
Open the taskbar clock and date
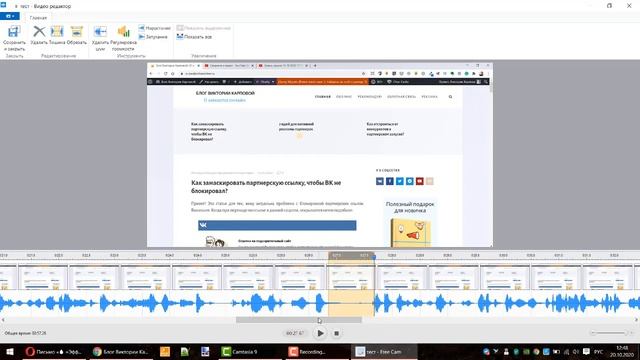pos(622,351)
